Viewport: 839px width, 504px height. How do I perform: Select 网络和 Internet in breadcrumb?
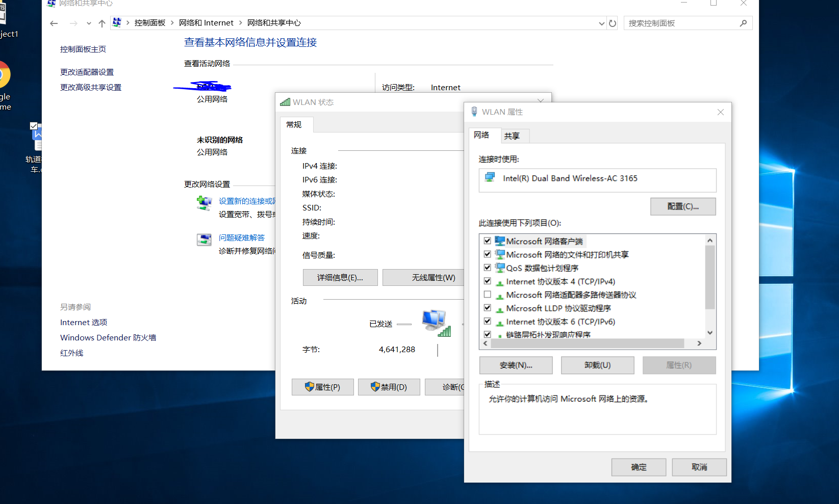pos(206,23)
